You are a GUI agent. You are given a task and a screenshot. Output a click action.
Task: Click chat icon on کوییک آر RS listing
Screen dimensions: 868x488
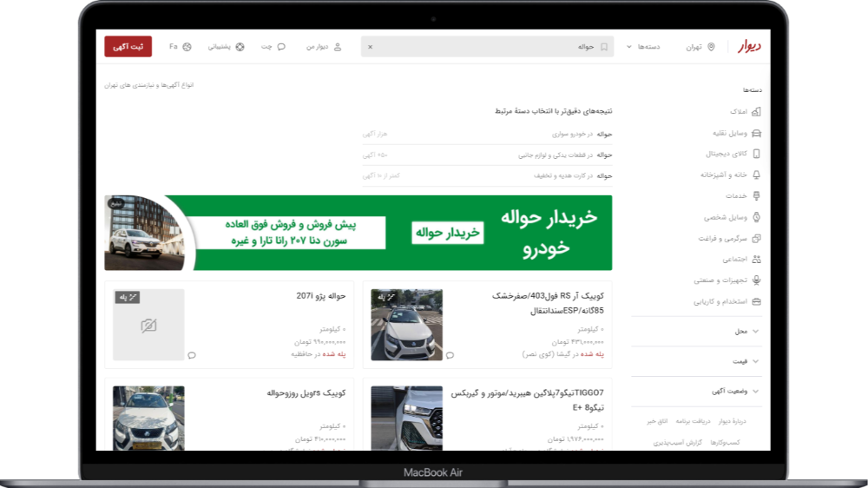450,355
